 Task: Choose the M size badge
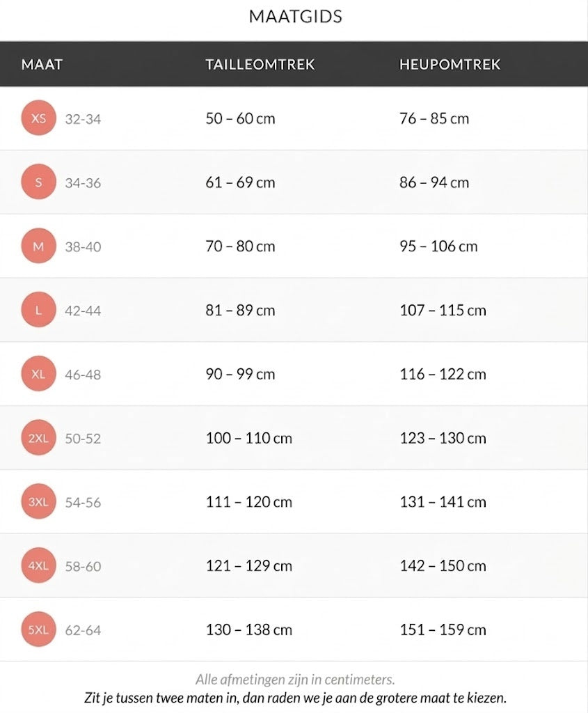coord(38,246)
